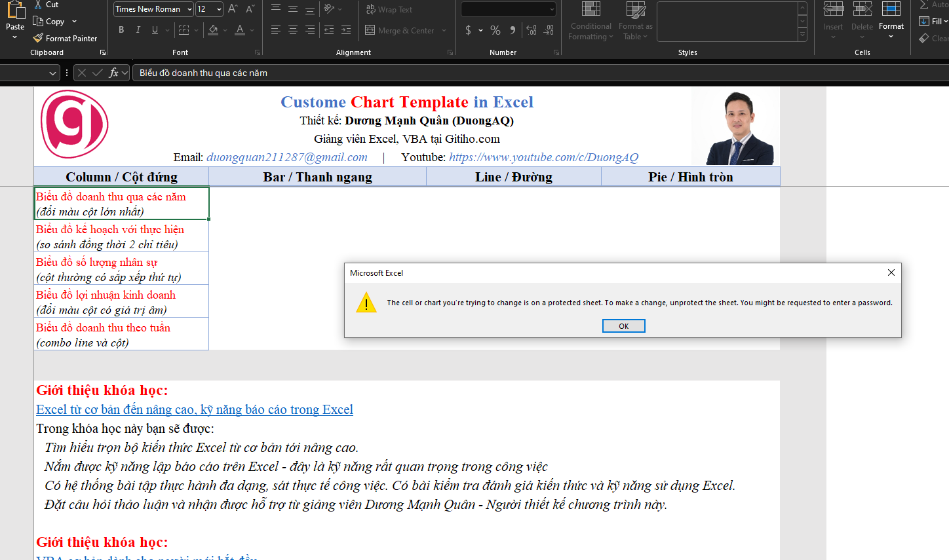This screenshot has width=949, height=560.
Task: Click the Format cells icon
Action: pyautogui.click(x=891, y=9)
